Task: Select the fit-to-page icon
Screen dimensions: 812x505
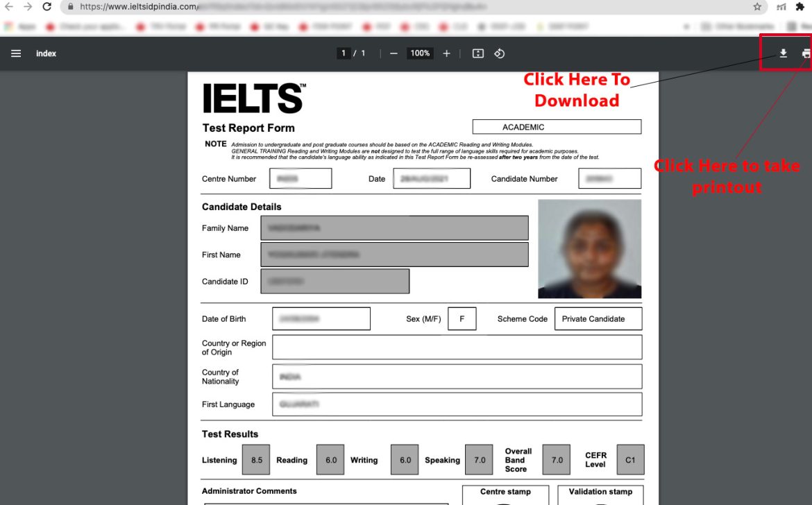Action: (x=477, y=53)
